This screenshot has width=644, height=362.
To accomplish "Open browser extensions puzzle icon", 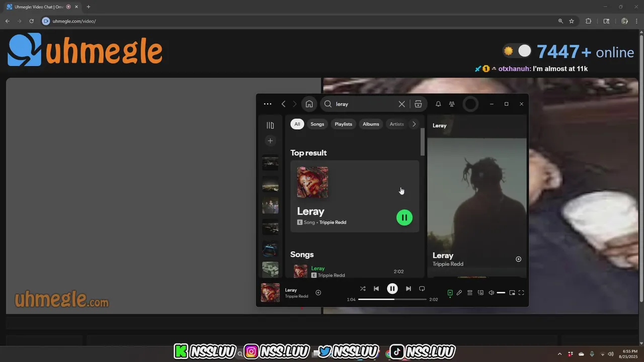I will (588, 21).
